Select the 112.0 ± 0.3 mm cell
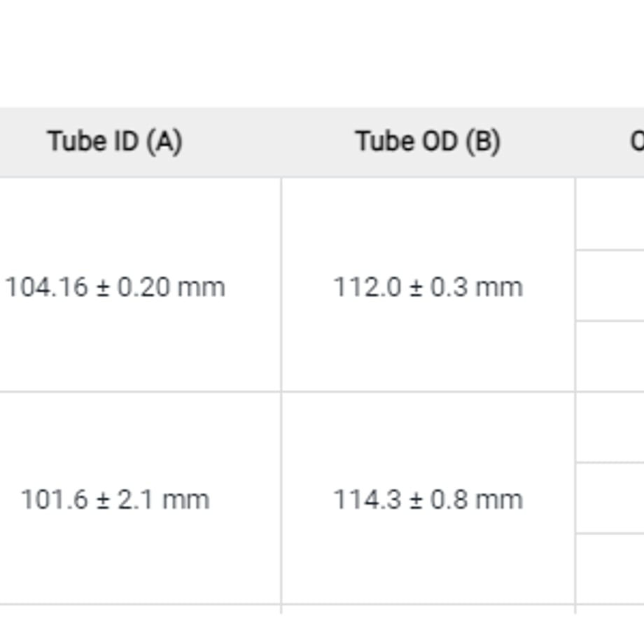Image resolution: width=644 pixels, height=644 pixels. pyautogui.click(x=428, y=286)
